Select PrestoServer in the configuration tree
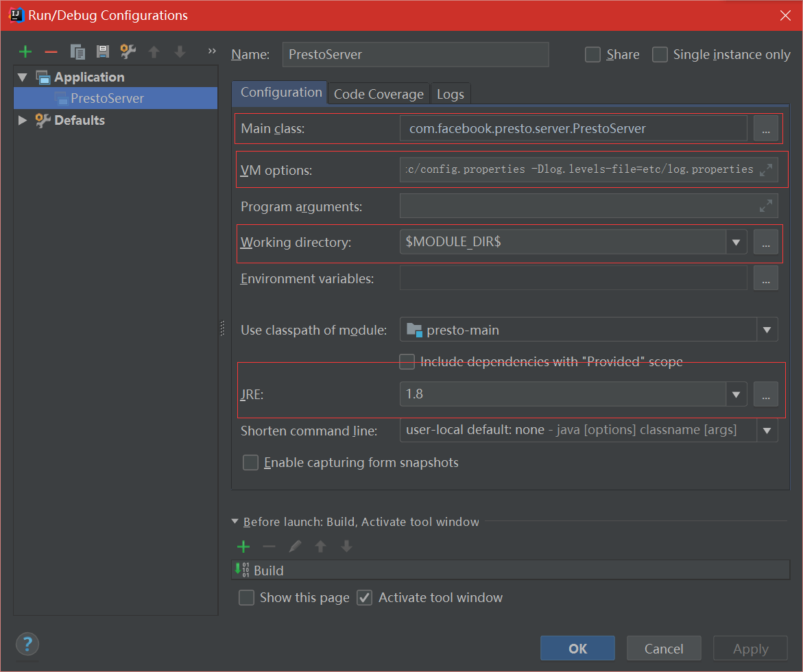This screenshot has height=672, width=803. point(116,98)
